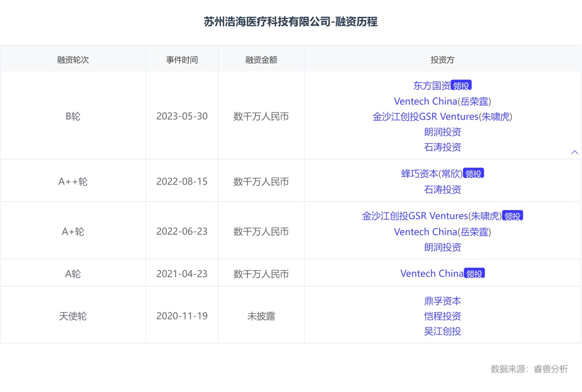Image resolution: width=582 pixels, height=392 pixels.
Task: Click the date 2022-06-23
Action: pos(182,231)
